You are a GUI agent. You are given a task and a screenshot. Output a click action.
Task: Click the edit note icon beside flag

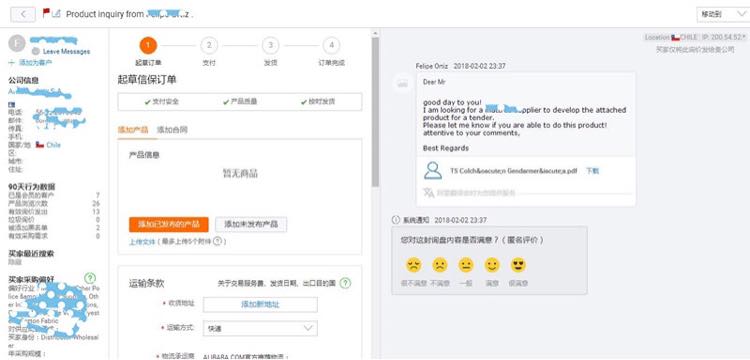coord(56,13)
